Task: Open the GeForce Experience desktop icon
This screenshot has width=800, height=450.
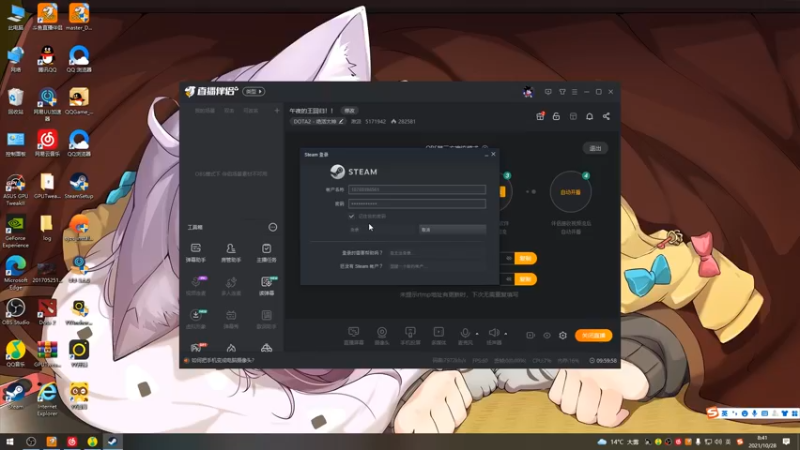Action: click(x=15, y=231)
